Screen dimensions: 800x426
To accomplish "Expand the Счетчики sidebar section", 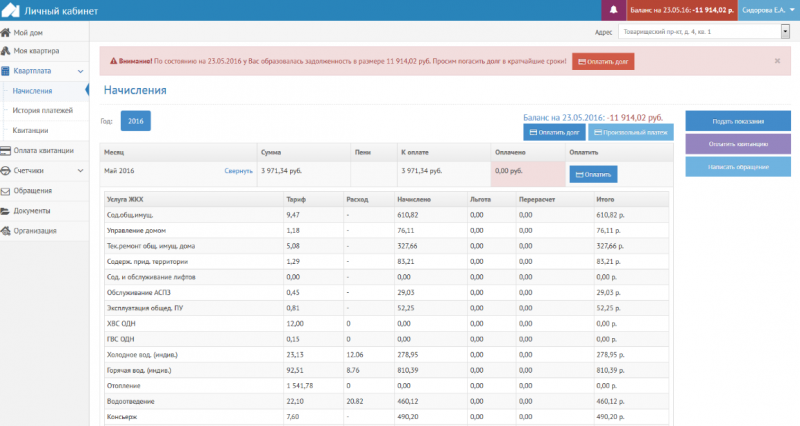I will [78, 171].
